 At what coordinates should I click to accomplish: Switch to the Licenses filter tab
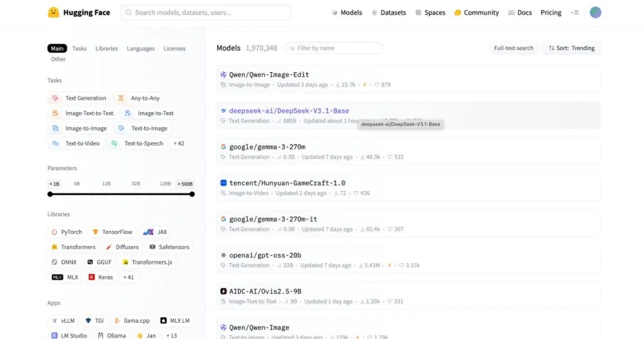point(175,48)
